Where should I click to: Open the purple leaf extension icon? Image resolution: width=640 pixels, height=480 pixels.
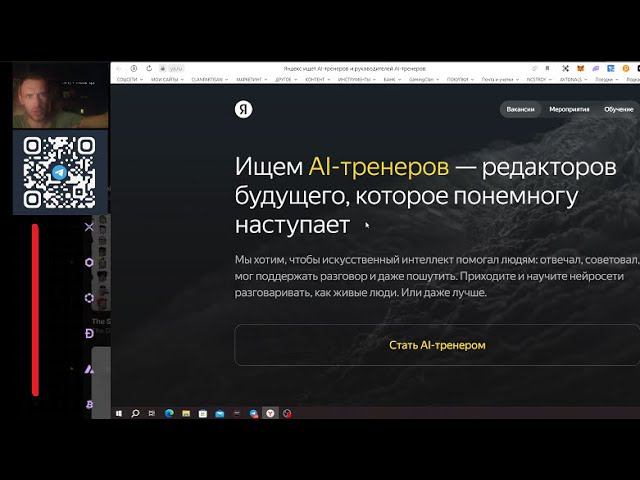pyautogui.click(x=596, y=69)
